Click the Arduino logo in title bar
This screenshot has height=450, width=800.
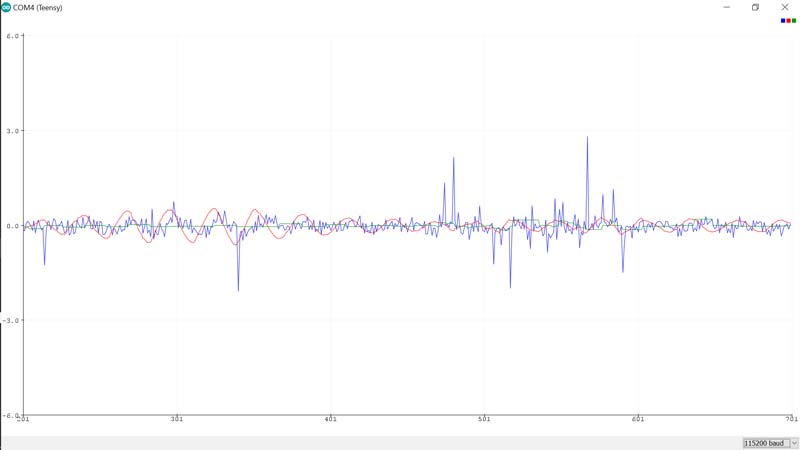click(x=6, y=7)
